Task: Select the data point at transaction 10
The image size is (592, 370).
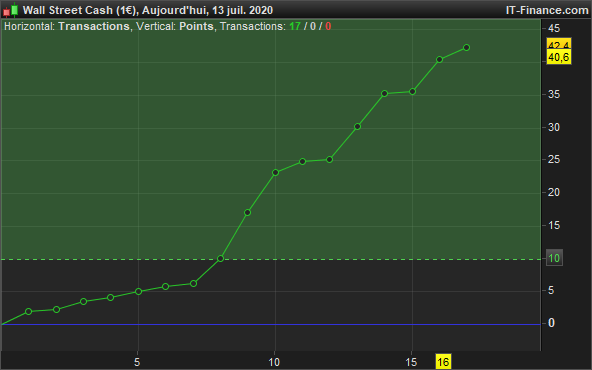Action: coord(276,173)
